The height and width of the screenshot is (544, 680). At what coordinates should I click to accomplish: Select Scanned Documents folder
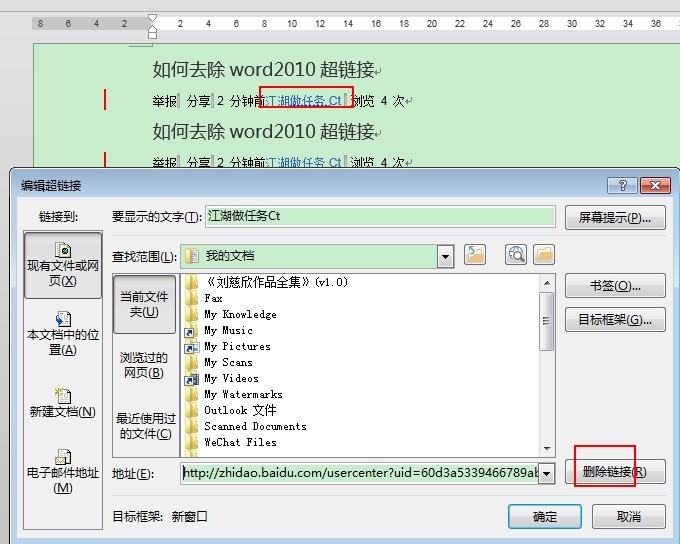(245, 426)
